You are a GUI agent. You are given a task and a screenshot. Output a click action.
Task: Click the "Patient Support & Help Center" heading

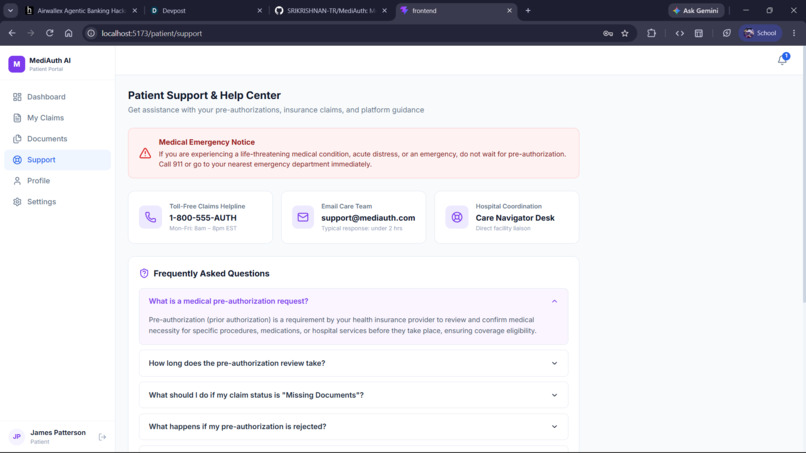204,95
